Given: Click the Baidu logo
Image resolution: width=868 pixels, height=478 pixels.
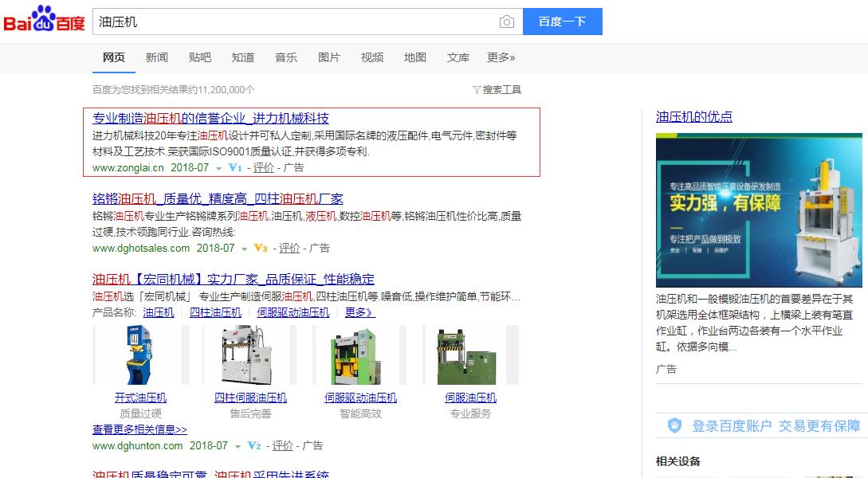Looking at the screenshot, I should pos(45,20).
